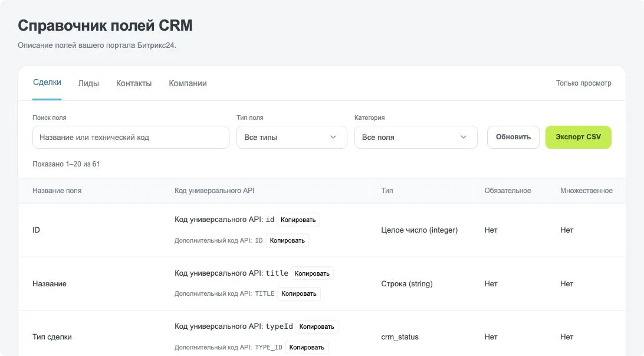Click the 'Только просмотр' label
Screen dimensions: 644x356
tap(584, 83)
